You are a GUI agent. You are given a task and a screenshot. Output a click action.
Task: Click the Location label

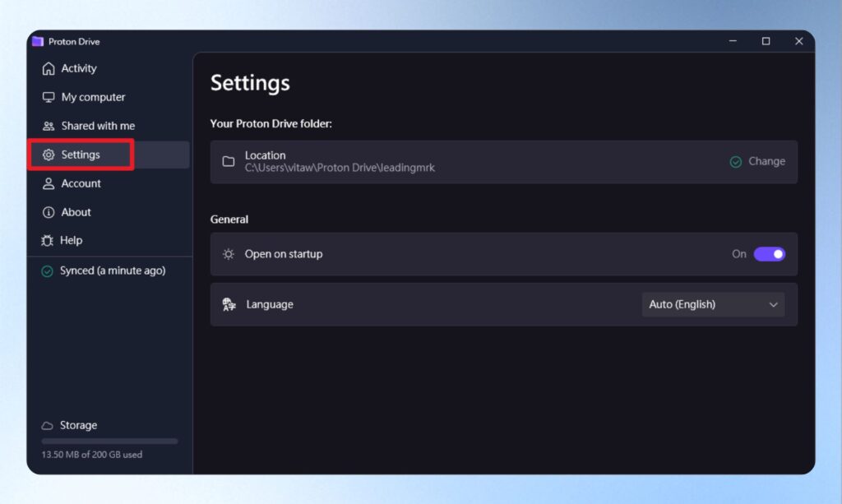point(266,155)
